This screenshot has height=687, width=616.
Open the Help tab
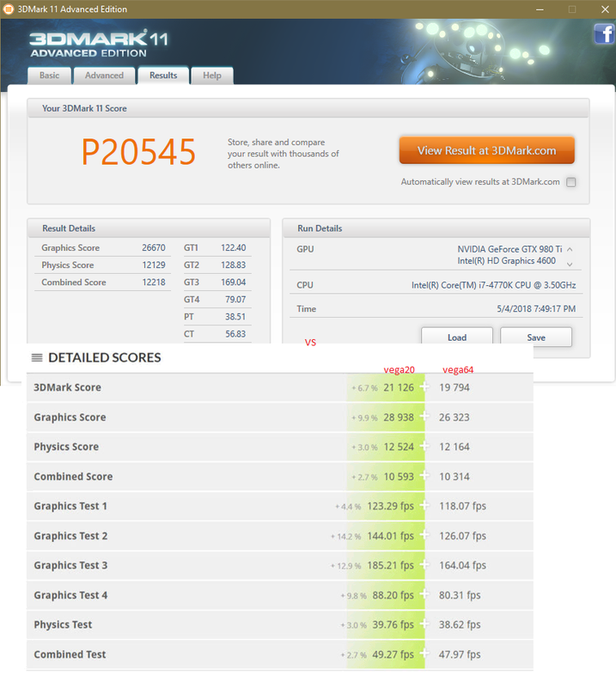[211, 76]
